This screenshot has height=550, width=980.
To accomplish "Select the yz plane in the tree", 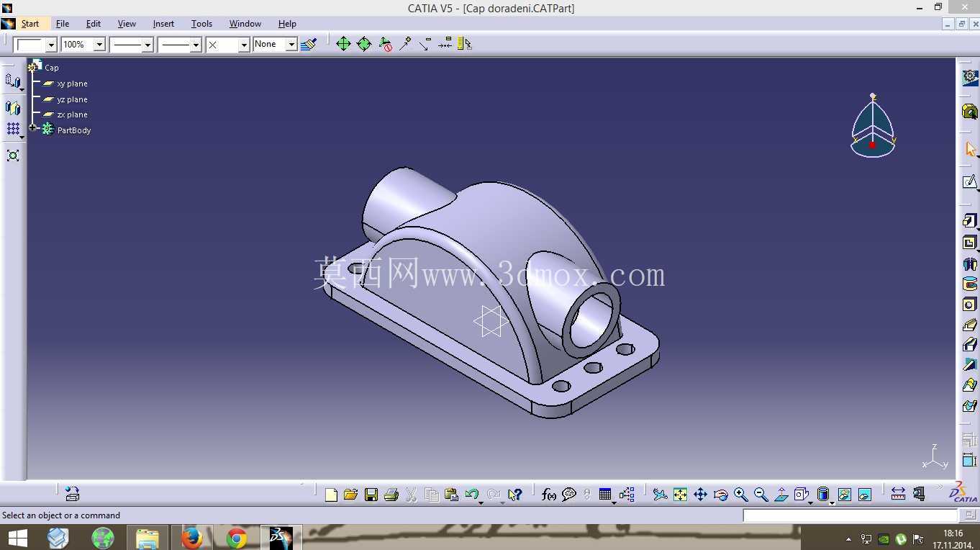I will click(72, 99).
